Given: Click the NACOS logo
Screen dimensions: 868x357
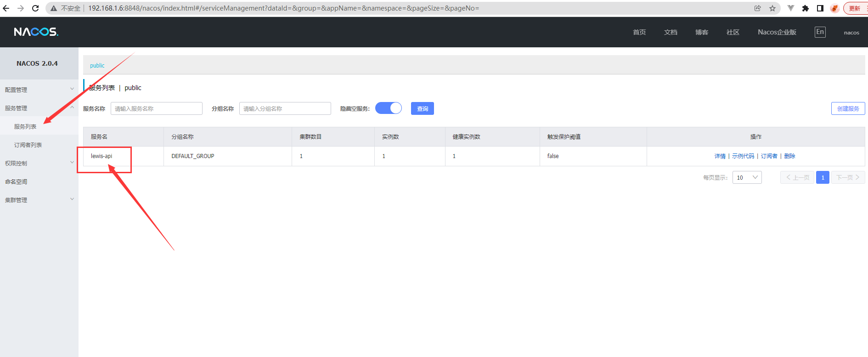Looking at the screenshot, I should pos(36,32).
